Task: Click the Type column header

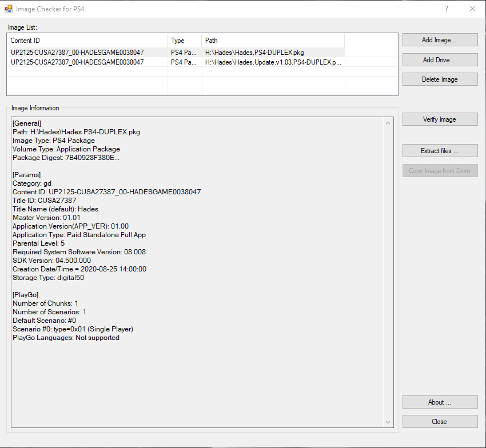Action: pos(185,40)
